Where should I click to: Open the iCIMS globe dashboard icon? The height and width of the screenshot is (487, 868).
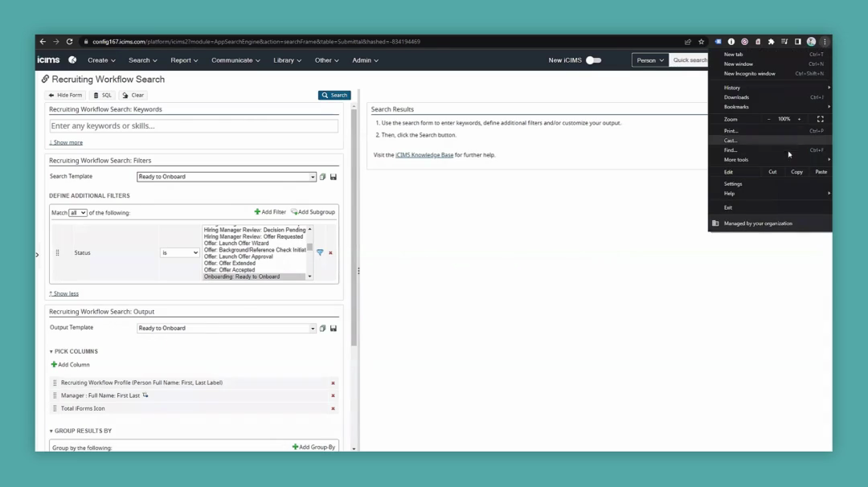tap(72, 59)
